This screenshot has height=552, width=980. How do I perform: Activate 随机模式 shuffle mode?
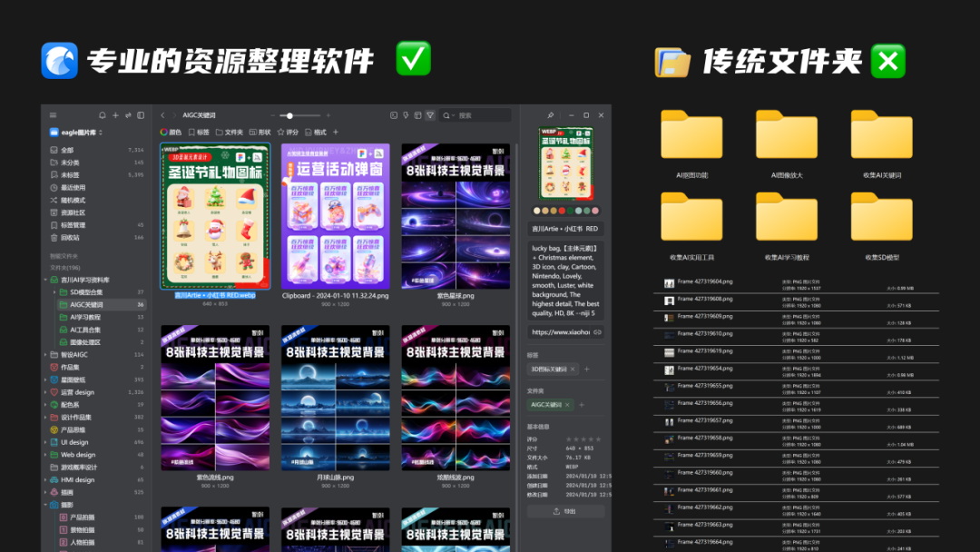(x=96, y=200)
